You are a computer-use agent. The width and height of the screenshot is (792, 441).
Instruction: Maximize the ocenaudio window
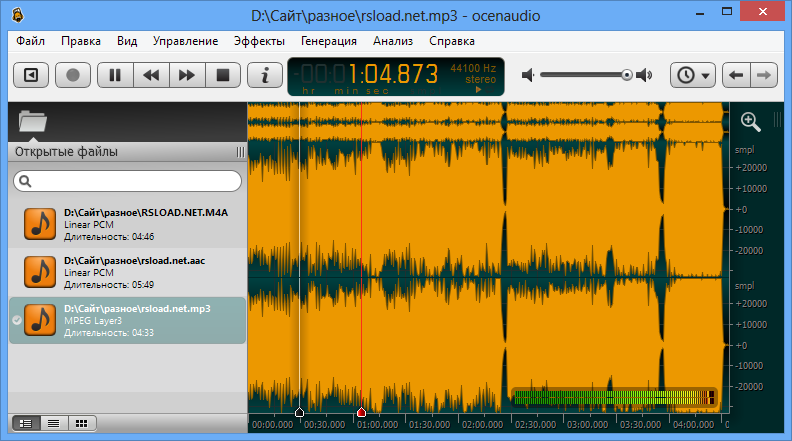pyautogui.click(x=727, y=12)
